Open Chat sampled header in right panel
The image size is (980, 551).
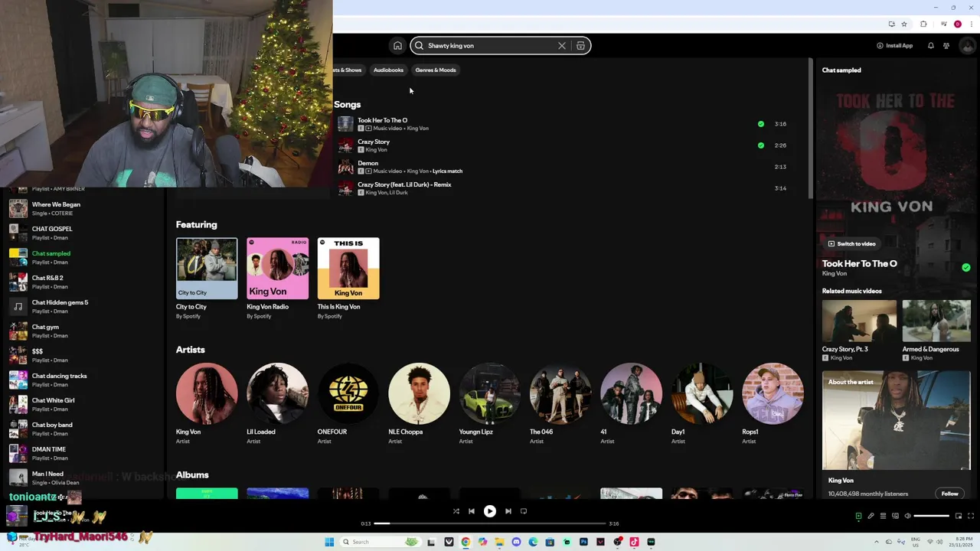pyautogui.click(x=841, y=70)
